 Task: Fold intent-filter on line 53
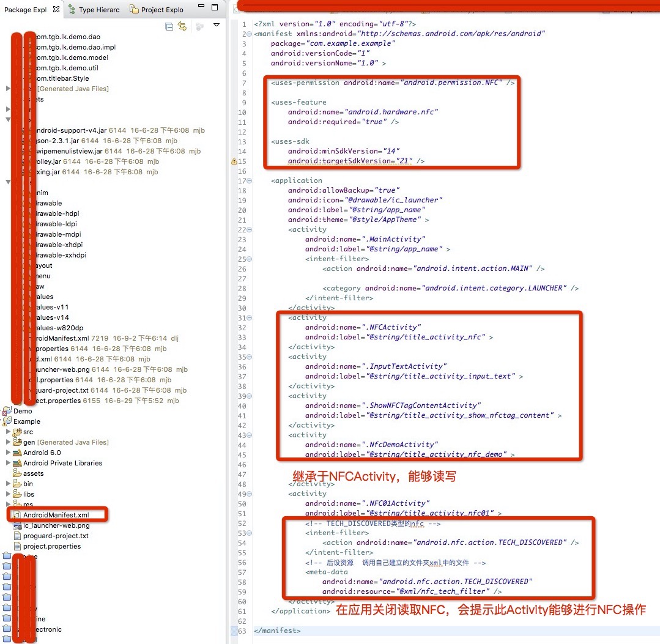point(249,533)
